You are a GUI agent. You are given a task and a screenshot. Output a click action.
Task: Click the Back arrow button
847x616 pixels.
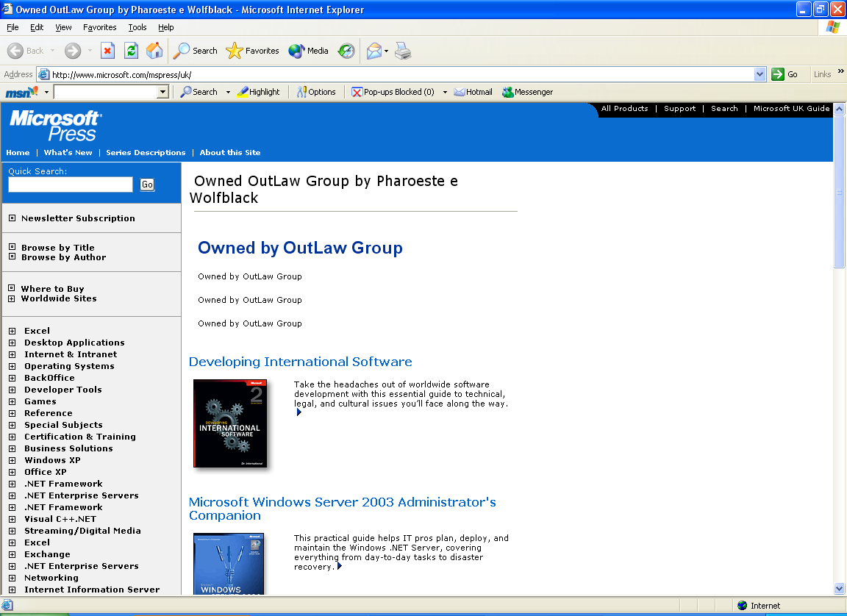click(x=26, y=51)
